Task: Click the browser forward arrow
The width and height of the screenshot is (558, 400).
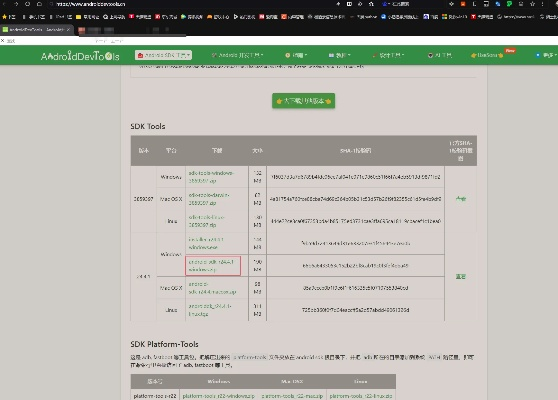Action: click(x=16, y=4)
